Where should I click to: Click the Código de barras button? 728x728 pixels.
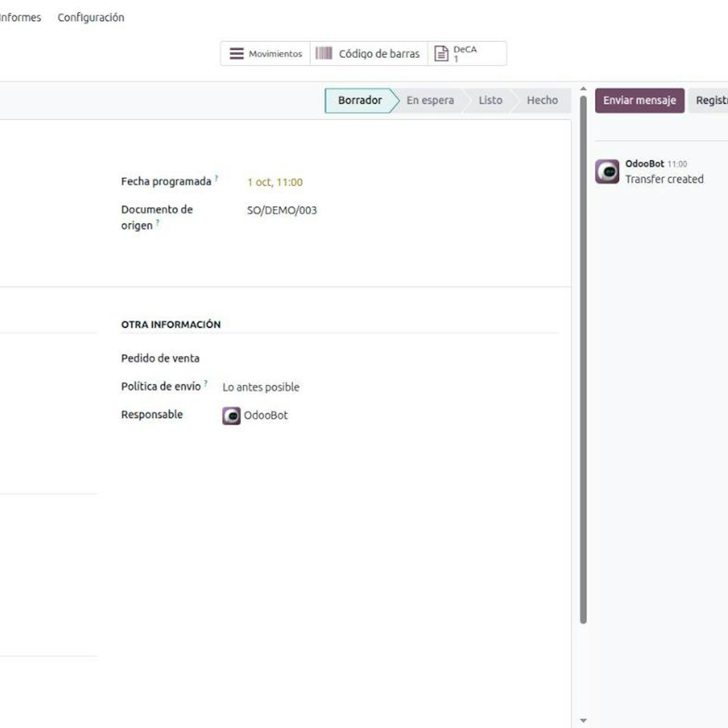tap(369, 53)
